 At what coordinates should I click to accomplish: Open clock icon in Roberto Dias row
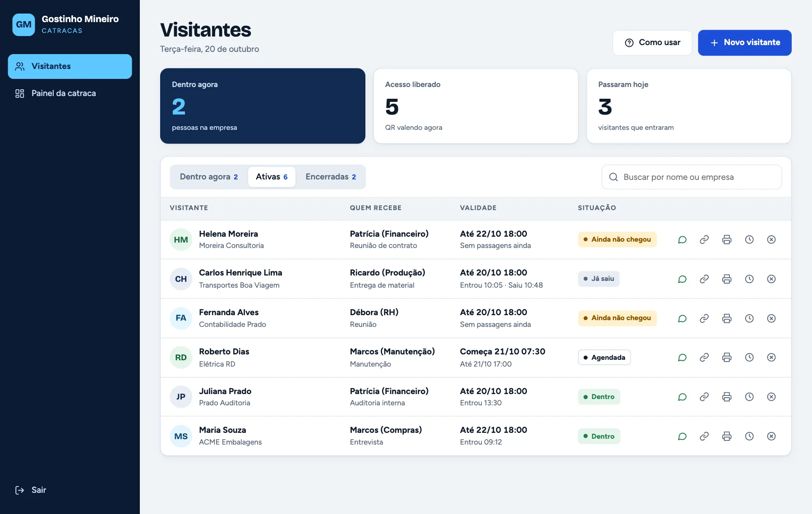click(749, 358)
